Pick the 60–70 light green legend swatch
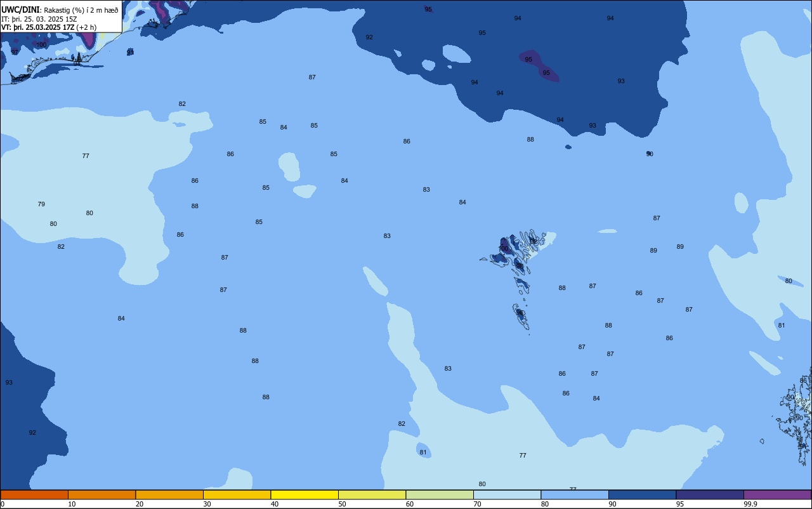This screenshot has width=812, height=509. [440, 494]
